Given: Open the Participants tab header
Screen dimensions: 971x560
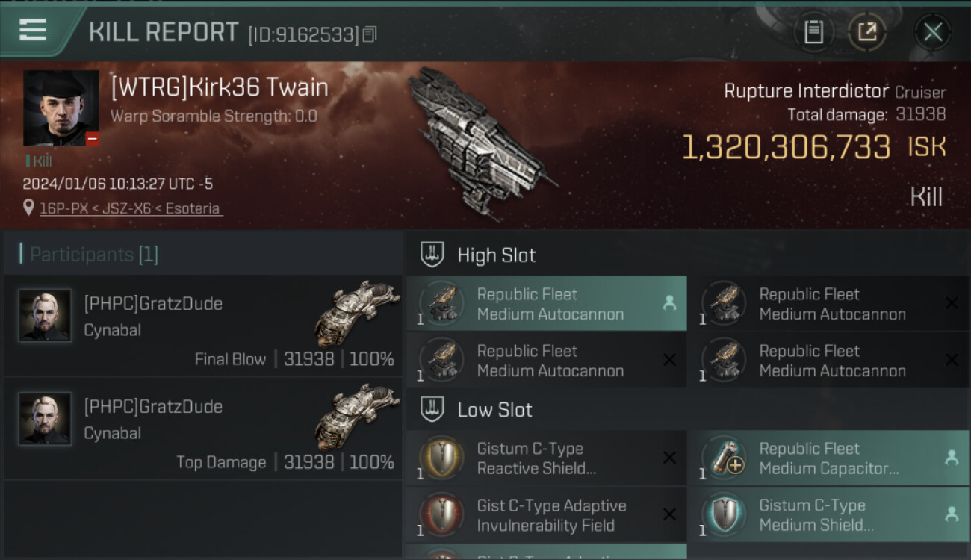Looking at the screenshot, I should point(94,255).
